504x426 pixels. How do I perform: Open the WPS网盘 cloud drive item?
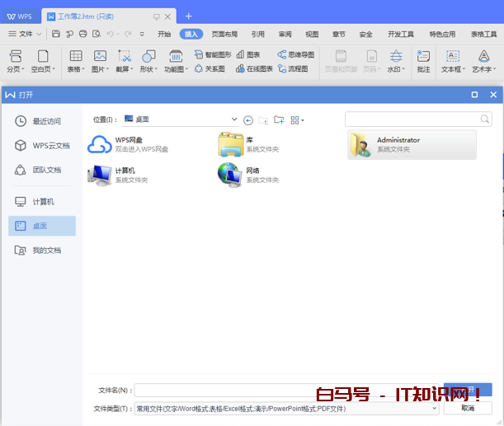(x=128, y=144)
